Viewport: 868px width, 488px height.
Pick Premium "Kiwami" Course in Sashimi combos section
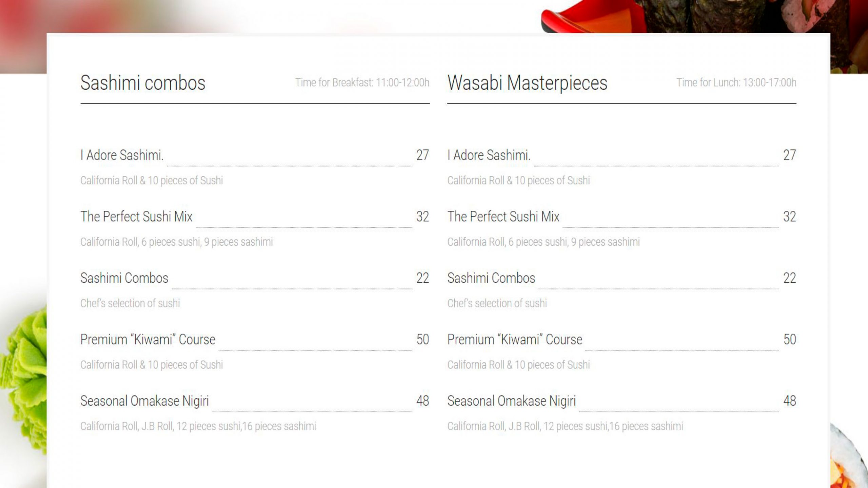(x=148, y=340)
